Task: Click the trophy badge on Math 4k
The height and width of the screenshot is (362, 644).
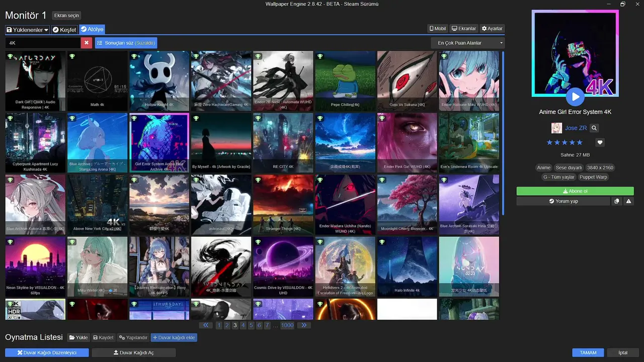Action: [x=72, y=56]
